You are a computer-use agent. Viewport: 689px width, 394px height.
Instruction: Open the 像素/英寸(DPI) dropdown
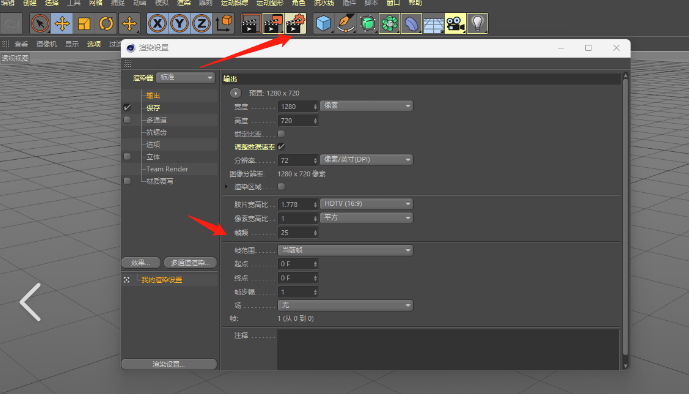tap(366, 159)
